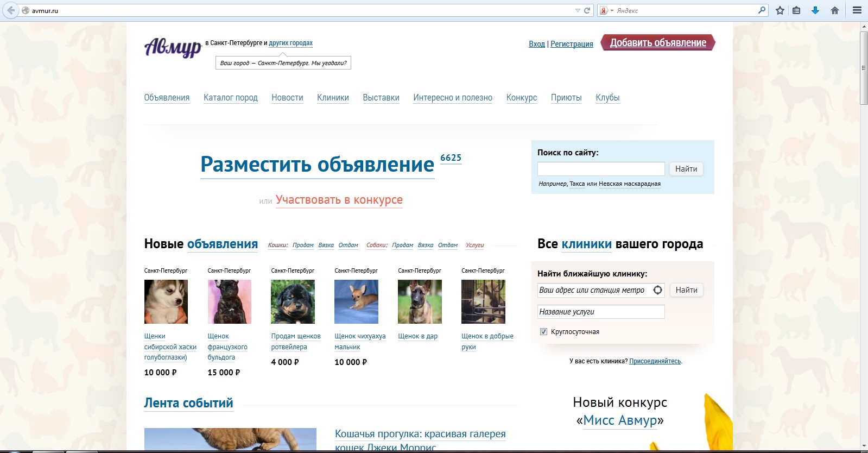Open the 'Щенок в добрые руки' thumbnail
This screenshot has width=868, height=453.
[x=483, y=301]
